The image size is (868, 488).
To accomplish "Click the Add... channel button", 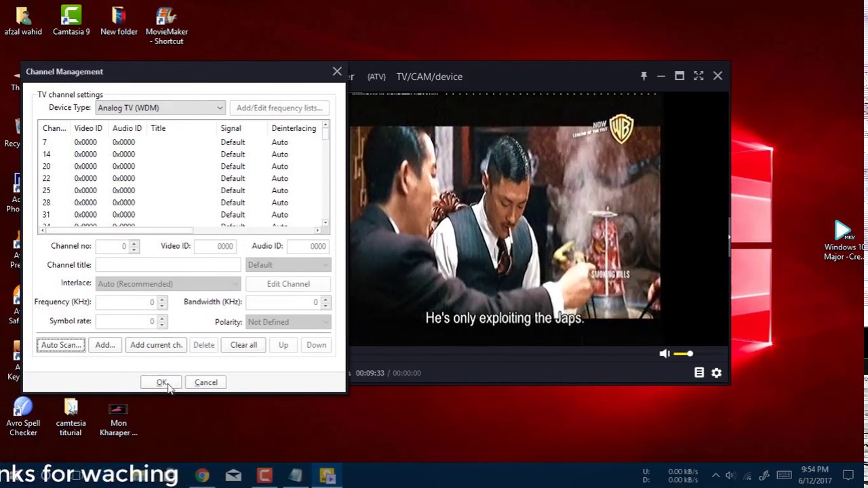I will click(x=105, y=345).
